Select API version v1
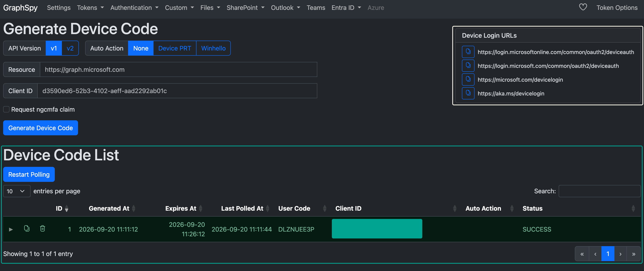 (x=54, y=48)
